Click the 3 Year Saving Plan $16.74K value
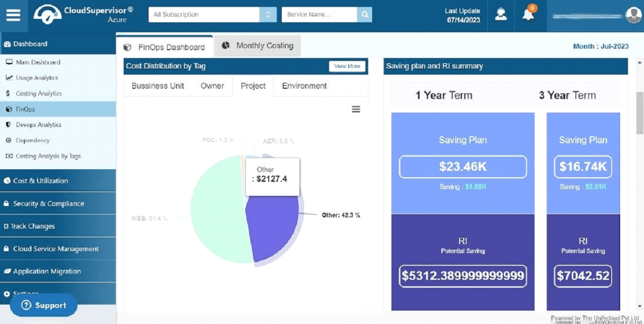This screenshot has width=644, height=324. (x=583, y=167)
